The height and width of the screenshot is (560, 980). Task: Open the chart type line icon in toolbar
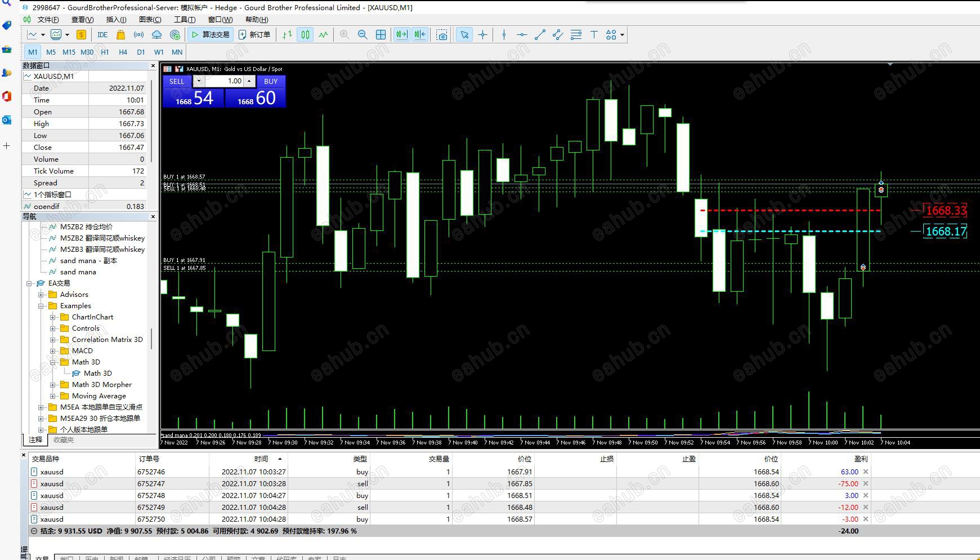(x=32, y=35)
